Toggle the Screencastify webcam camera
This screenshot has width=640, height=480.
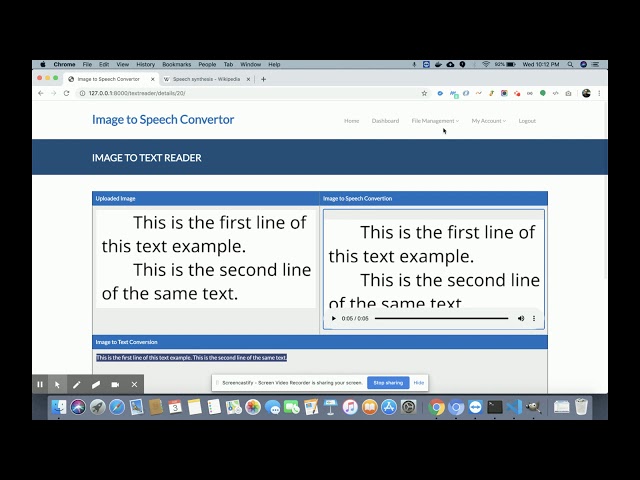pyautogui.click(x=115, y=384)
